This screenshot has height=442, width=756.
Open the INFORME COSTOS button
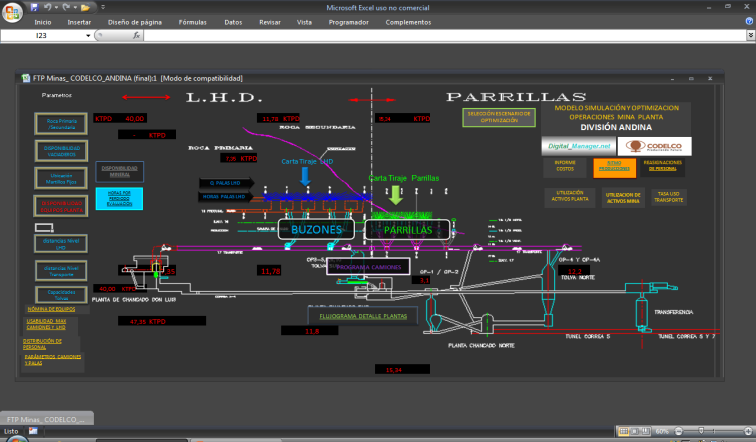click(x=565, y=166)
